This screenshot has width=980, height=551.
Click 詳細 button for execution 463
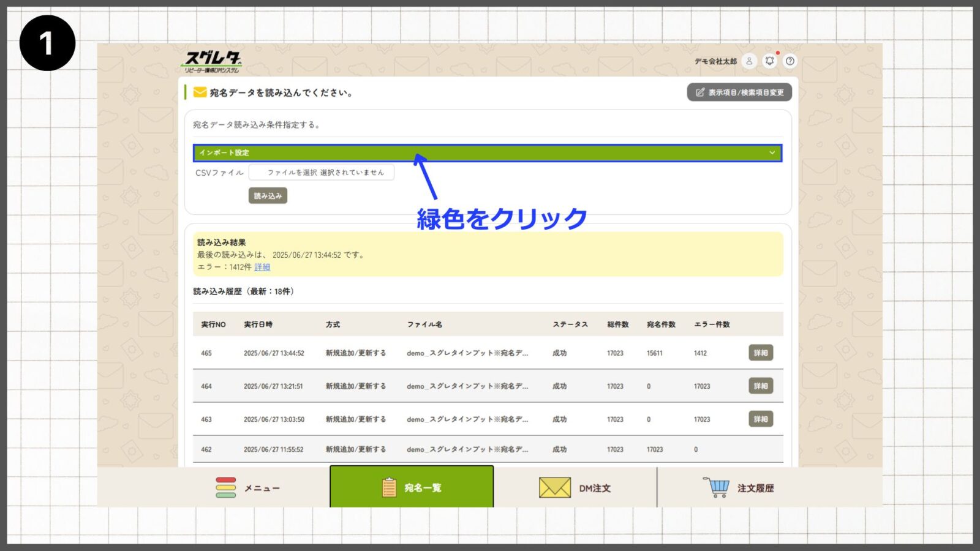tap(761, 419)
